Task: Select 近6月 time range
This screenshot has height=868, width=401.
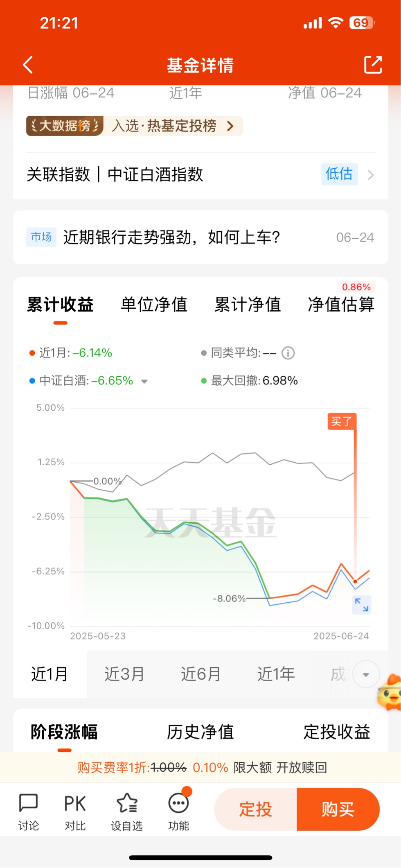Action: click(201, 674)
